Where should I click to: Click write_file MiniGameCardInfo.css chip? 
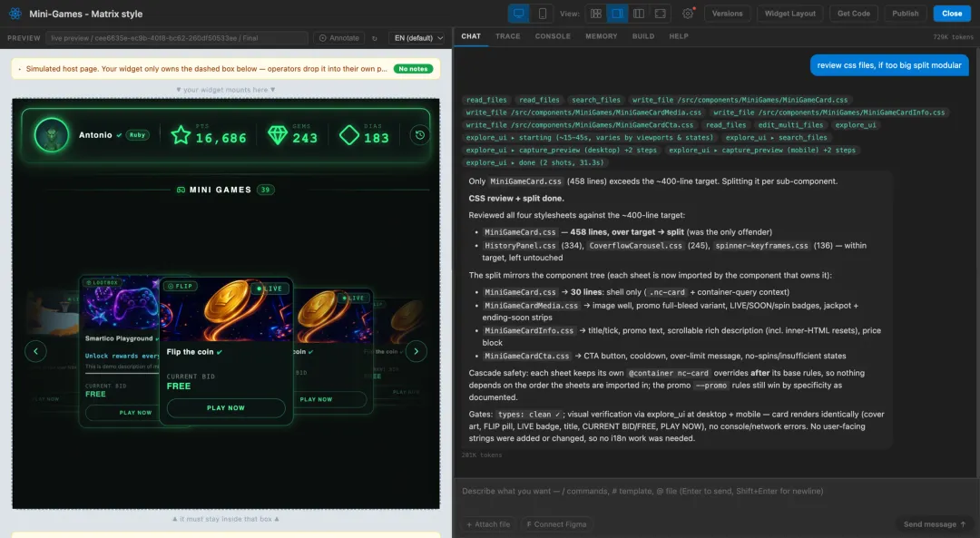tap(828, 112)
